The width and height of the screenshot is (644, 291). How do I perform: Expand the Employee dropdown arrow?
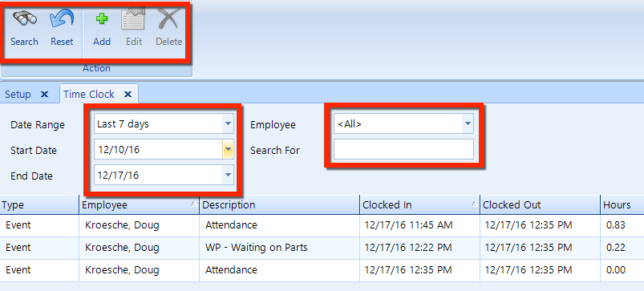click(x=468, y=124)
